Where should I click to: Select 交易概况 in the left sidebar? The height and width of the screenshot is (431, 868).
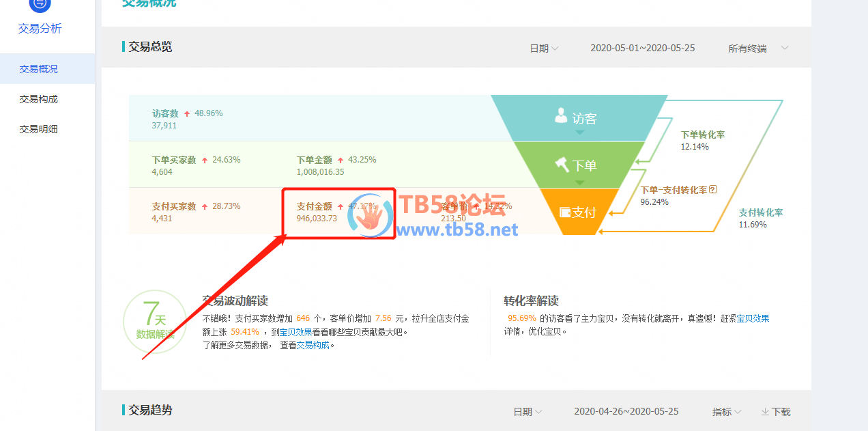(39, 69)
